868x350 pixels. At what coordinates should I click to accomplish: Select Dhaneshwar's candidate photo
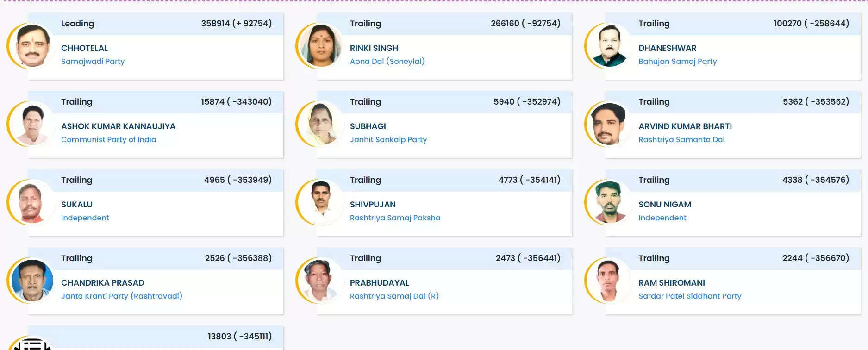[609, 46]
